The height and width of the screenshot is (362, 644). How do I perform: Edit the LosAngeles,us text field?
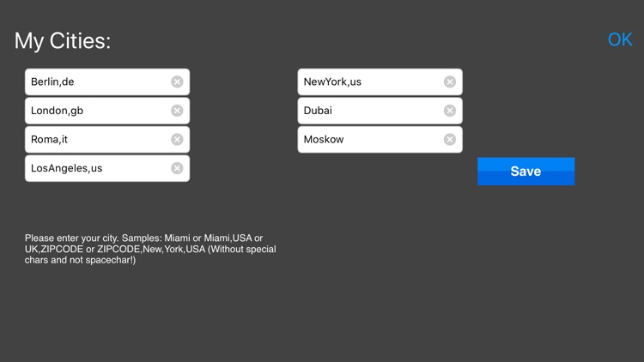tap(107, 168)
